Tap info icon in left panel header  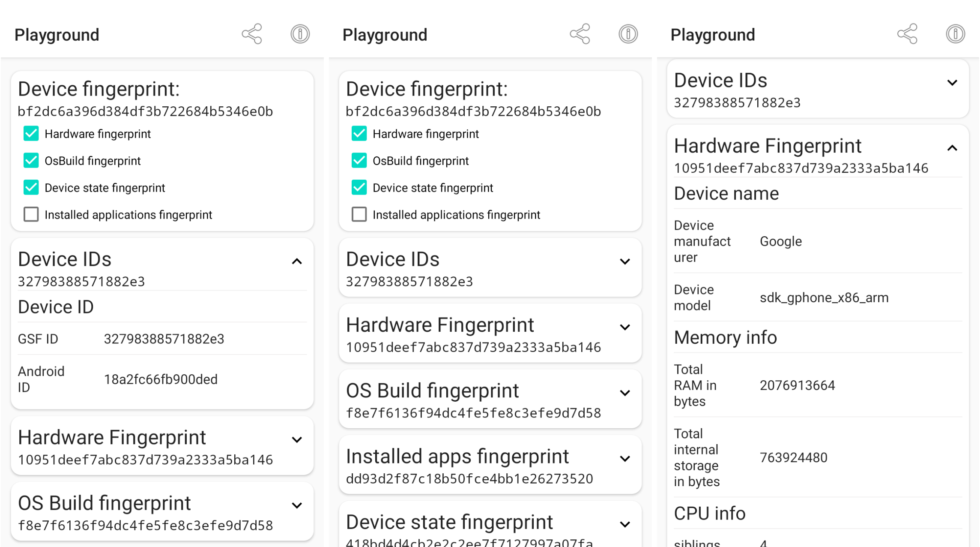(300, 34)
